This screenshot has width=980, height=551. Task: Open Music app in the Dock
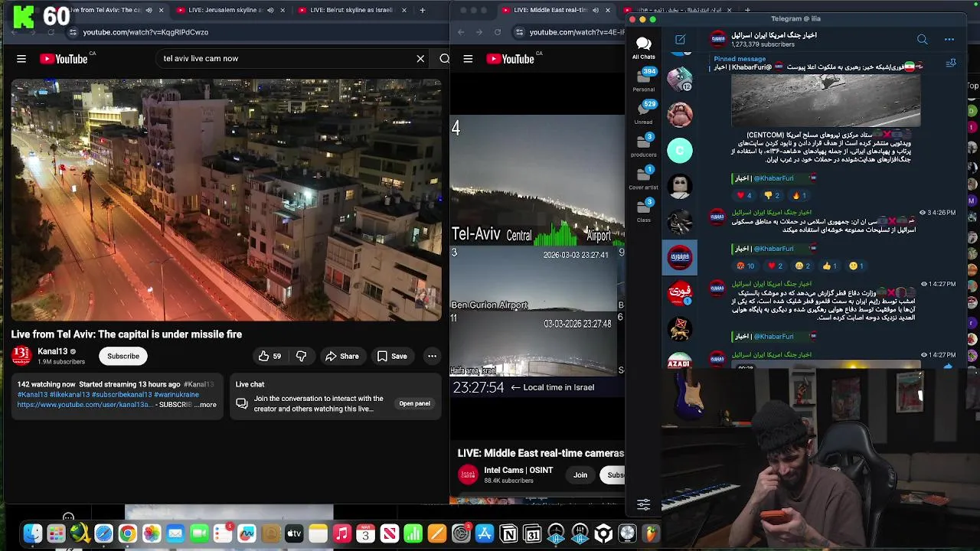(x=341, y=533)
